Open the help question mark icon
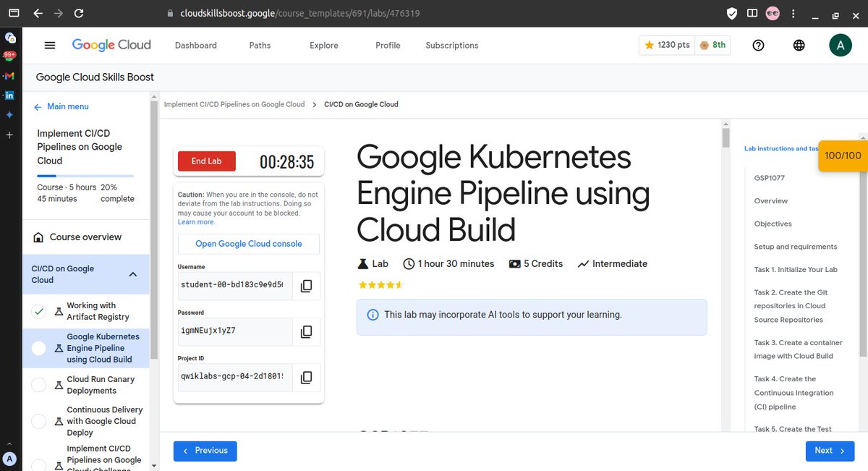This screenshot has height=471, width=868. pos(759,45)
